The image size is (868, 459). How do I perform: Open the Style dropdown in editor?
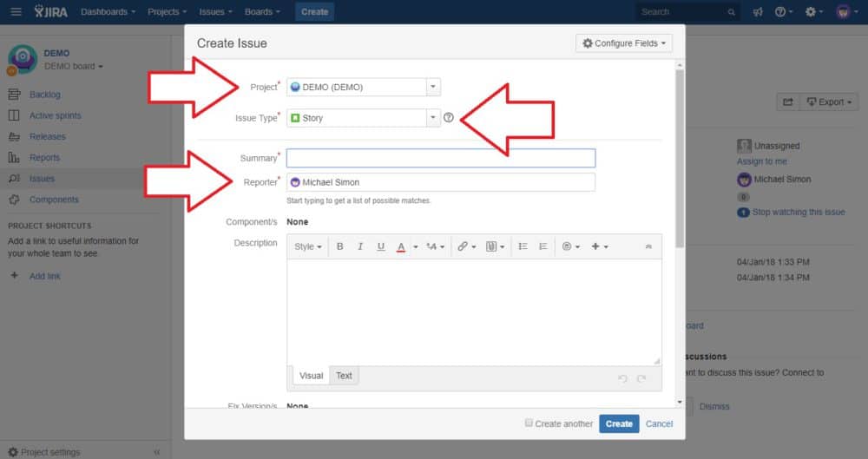(308, 246)
